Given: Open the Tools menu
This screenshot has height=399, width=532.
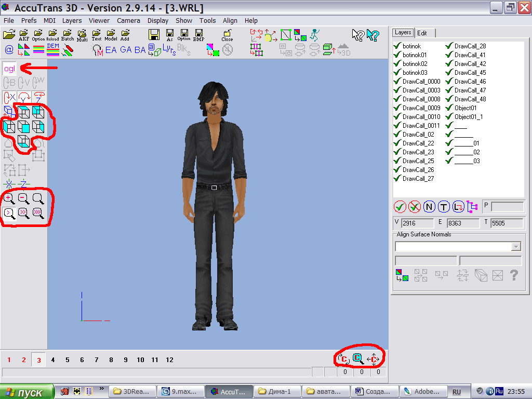Looking at the screenshot, I should (207, 20).
